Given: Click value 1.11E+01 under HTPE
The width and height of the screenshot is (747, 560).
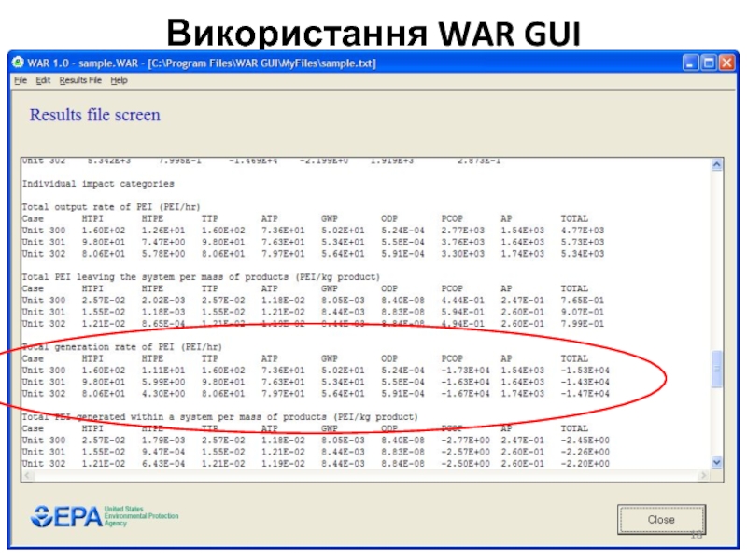Looking at the screenshot, I should [x=163, y=371].
